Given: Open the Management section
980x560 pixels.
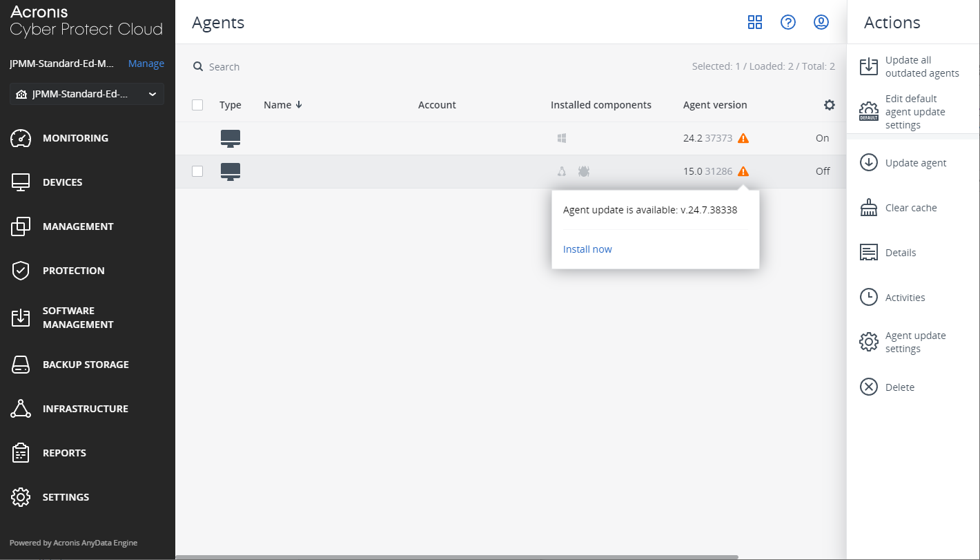Looking at the screenshot, I should pos(79,226).
